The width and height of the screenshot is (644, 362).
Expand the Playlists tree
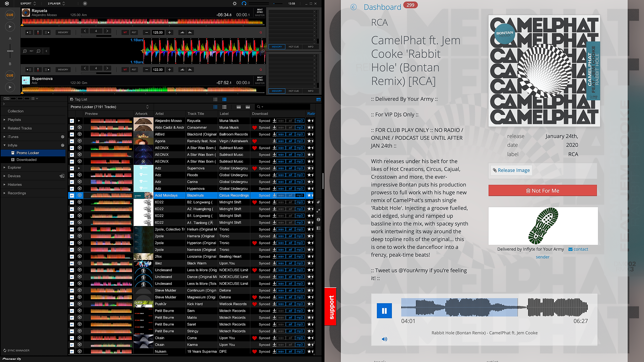coord(4,120)
